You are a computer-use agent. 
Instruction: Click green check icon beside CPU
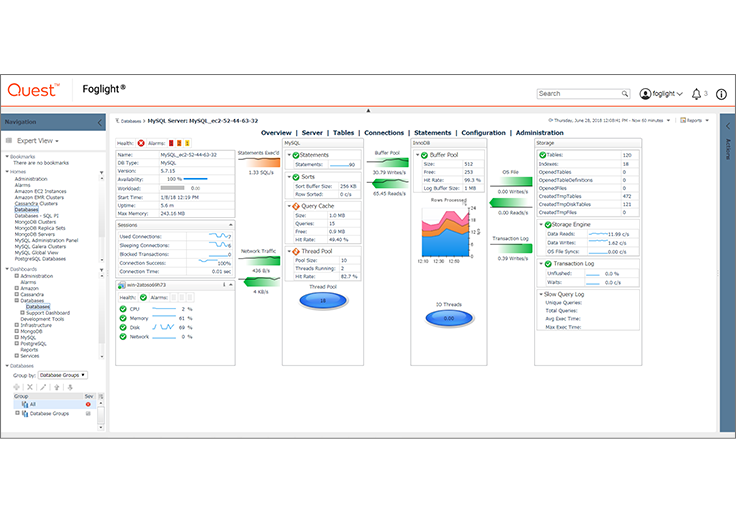(x=123, y=309)
